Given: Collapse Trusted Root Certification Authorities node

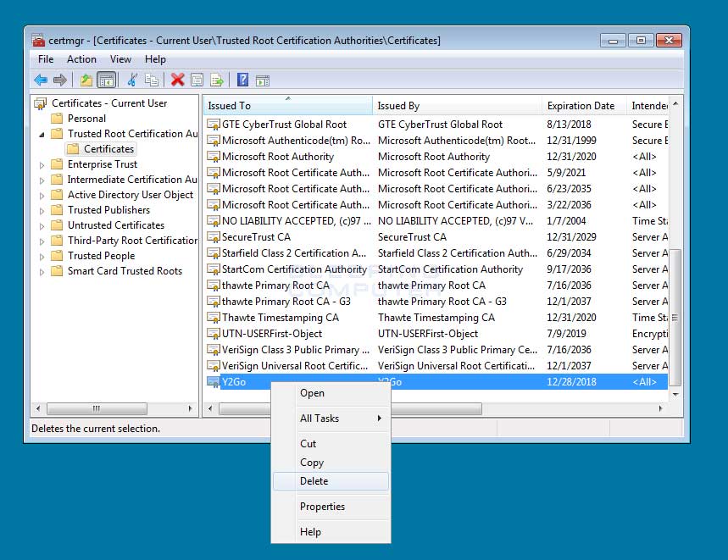Looking at the screenshot, I should click(42, 134).
